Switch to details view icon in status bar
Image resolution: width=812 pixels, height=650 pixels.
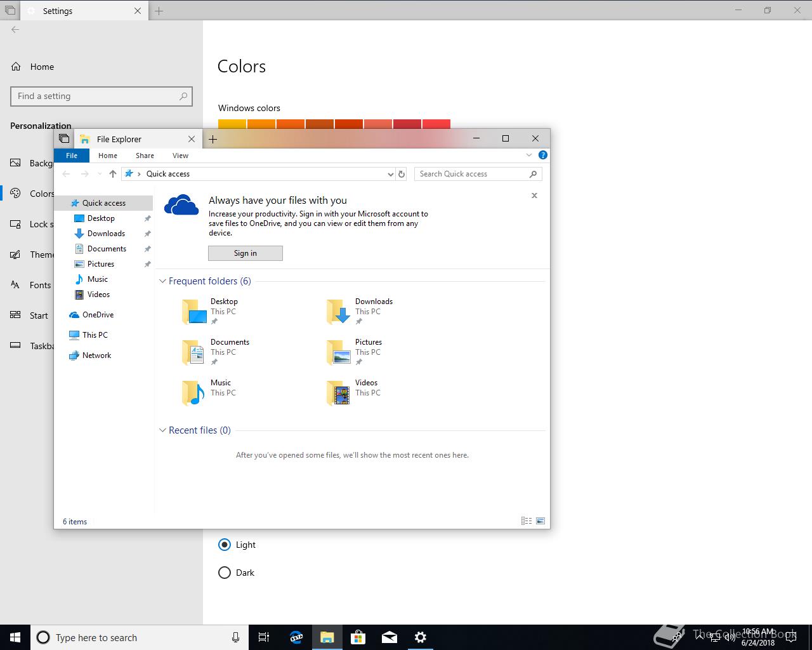527,521
